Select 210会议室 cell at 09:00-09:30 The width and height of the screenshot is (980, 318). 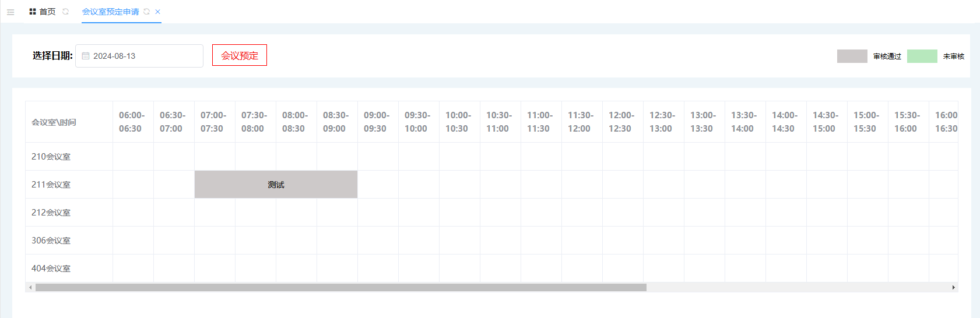pos(378,157)
